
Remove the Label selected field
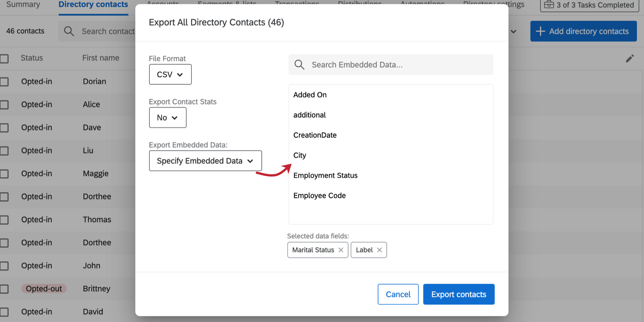coord(379,250)
